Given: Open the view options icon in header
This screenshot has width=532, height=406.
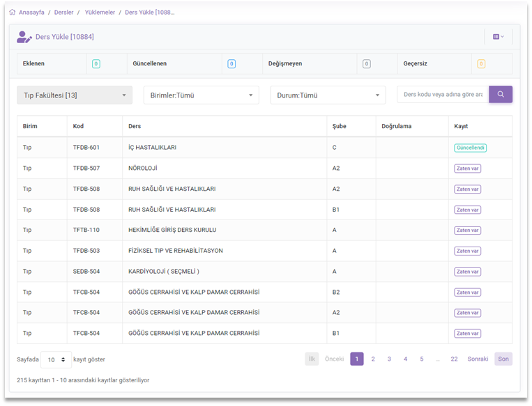Looking at the screenshot, I should click(x=499, y=37).
